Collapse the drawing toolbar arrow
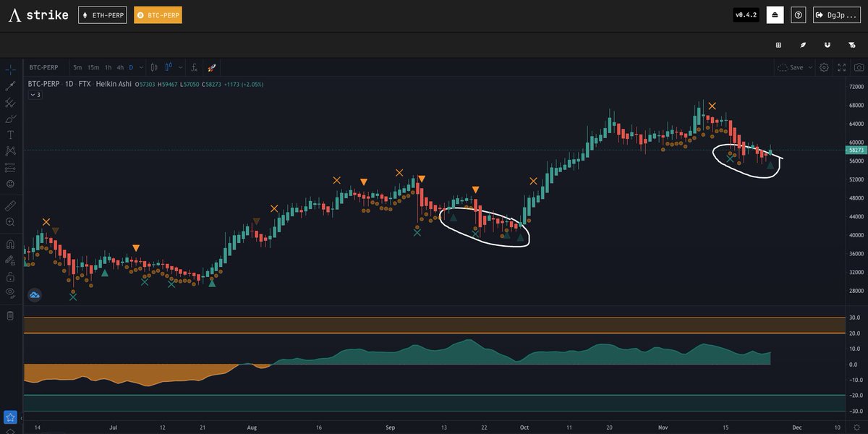This screenshot has width=868, height=434. (x=22, y=417)
